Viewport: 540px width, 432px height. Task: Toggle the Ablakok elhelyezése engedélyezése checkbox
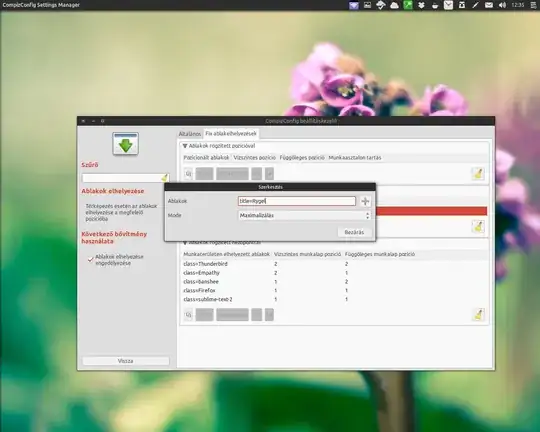pyautogui.click(x=91, y=259)
